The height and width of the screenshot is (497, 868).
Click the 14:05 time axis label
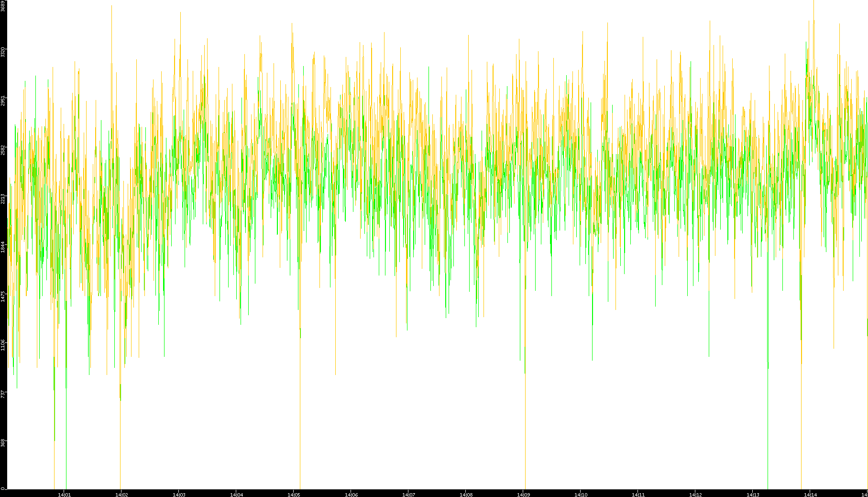pyautogui.click(x=294, y=495)
